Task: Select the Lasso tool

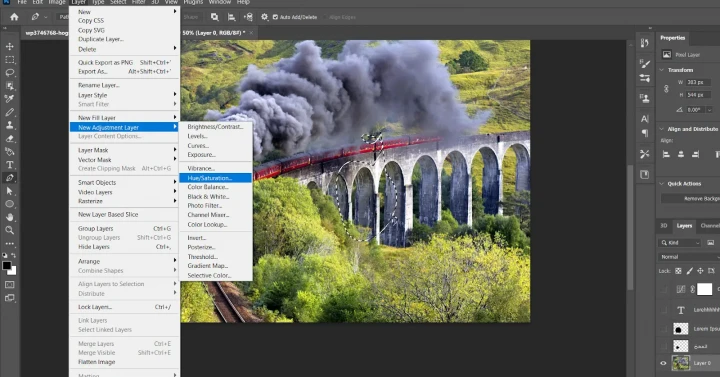Action: click(10, 73)
